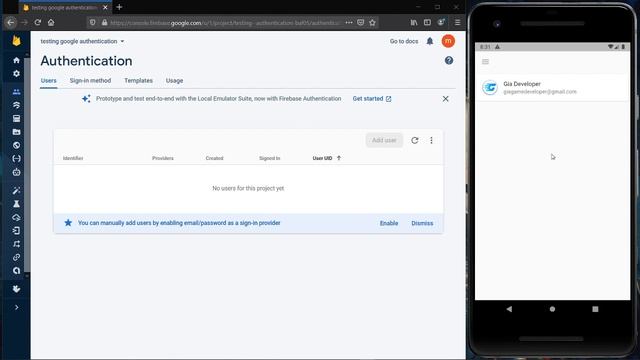
Task: Click Providers column header
Action: (x=163, y=158)
